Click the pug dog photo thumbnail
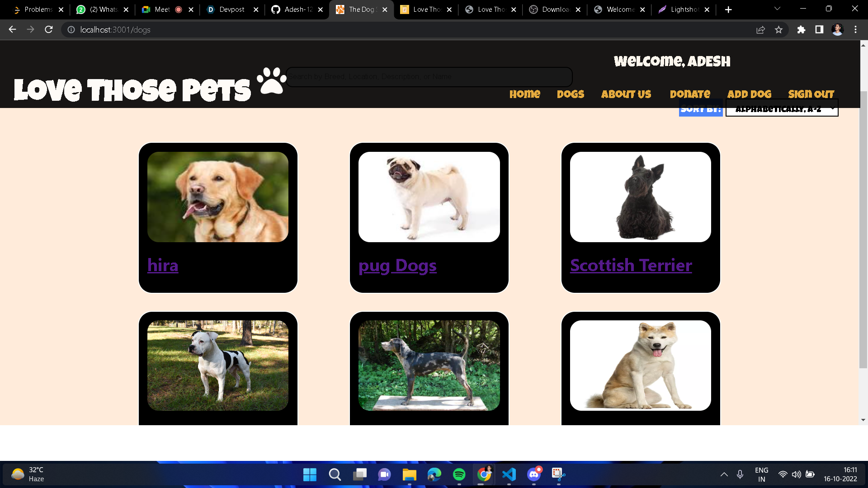The width and height of the screenshot is (868, 488). (429, 197)
